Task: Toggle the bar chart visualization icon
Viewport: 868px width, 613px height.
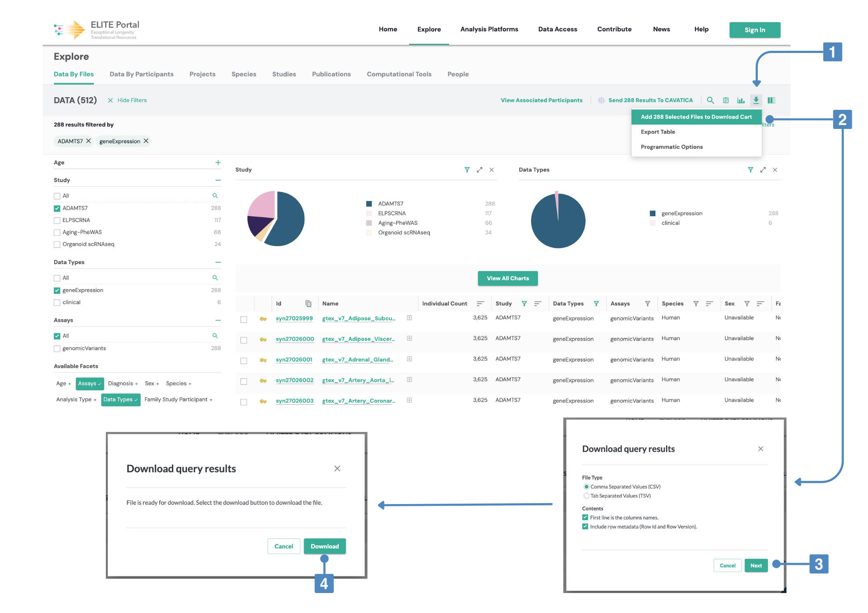Action: tap(741, 100)
